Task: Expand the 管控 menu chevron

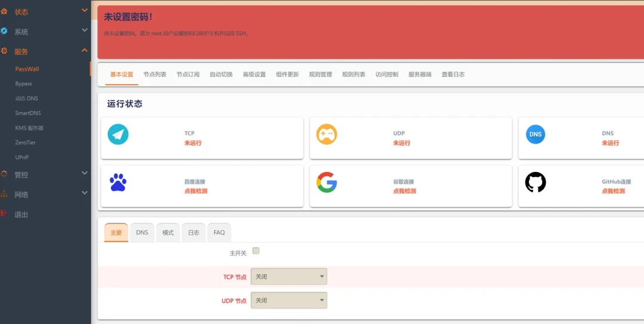Action: point(85,173)
